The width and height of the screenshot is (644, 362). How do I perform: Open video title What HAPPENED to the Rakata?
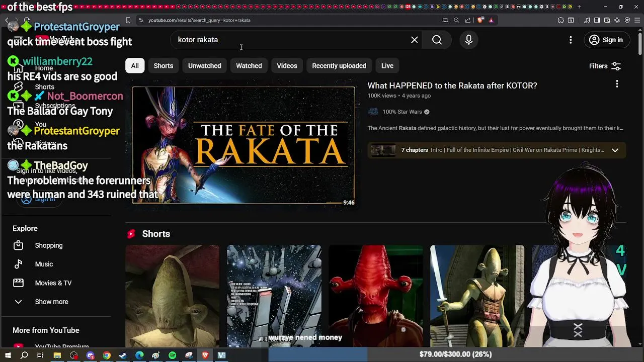point(452,85)
